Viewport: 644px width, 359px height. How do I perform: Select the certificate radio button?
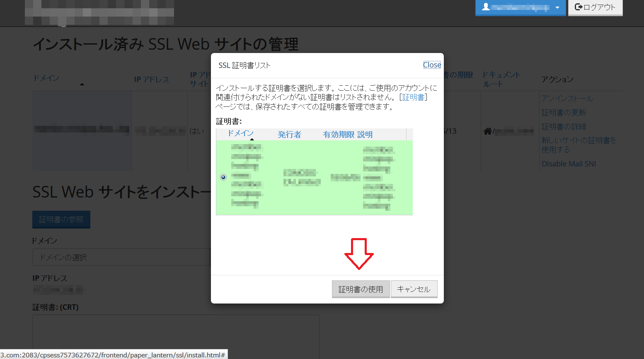point(223,177)
